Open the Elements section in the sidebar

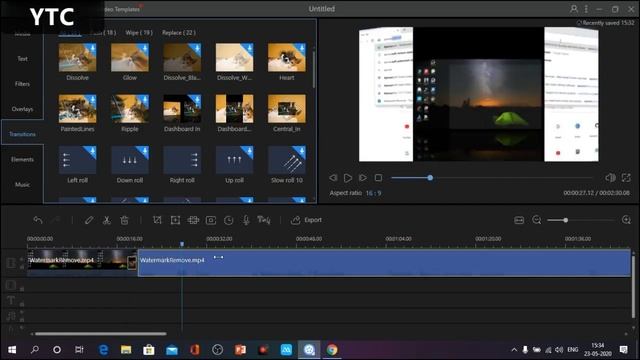(22, 160)
